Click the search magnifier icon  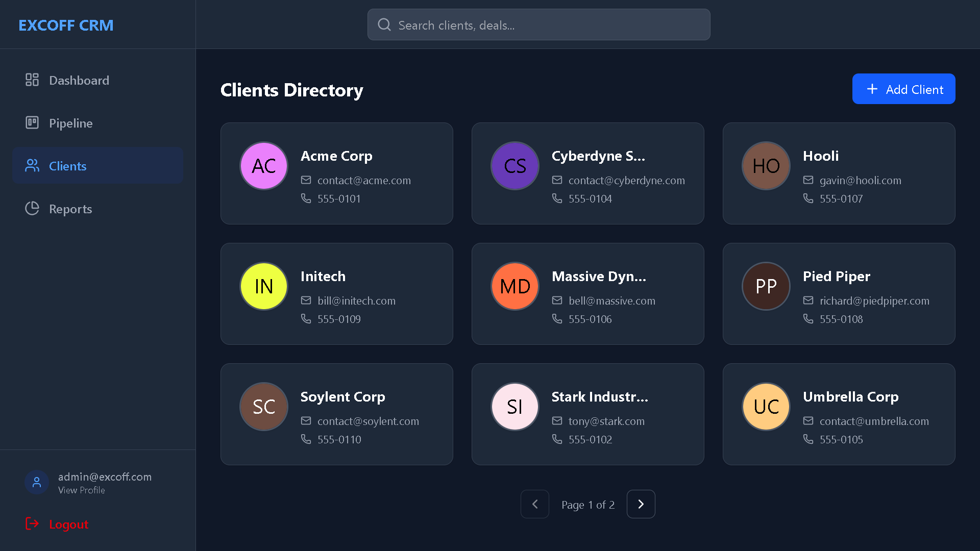(384, 25)
